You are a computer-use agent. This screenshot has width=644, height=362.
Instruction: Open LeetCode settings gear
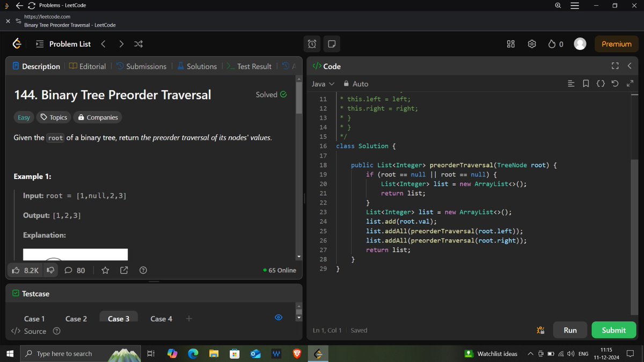tap(532, 44)
